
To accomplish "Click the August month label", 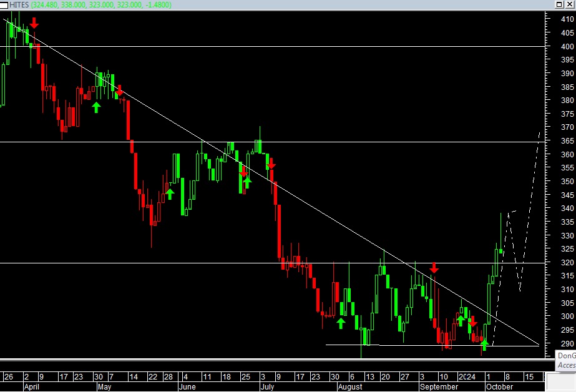I will click(350, 387).
